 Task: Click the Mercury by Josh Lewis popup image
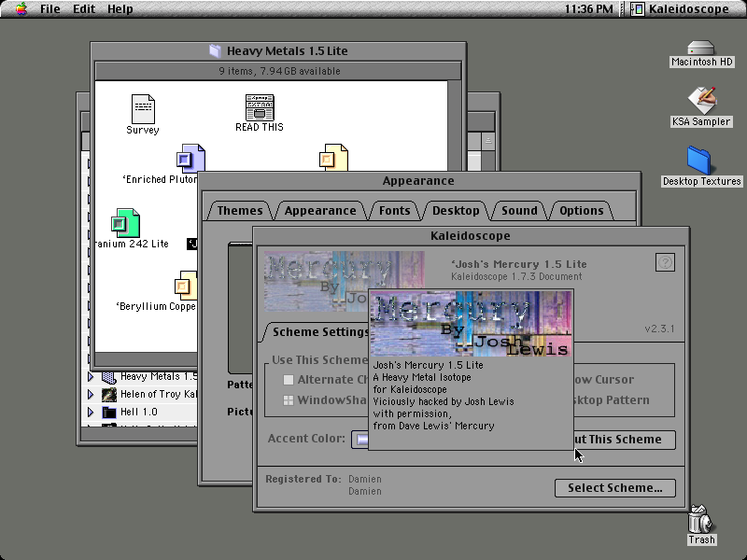(471, 324)
